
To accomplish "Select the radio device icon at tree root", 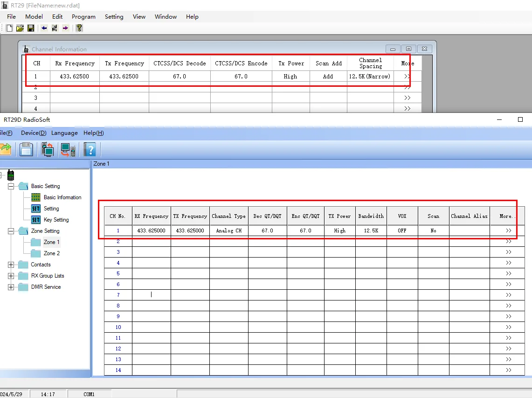I will pos(11,175).
